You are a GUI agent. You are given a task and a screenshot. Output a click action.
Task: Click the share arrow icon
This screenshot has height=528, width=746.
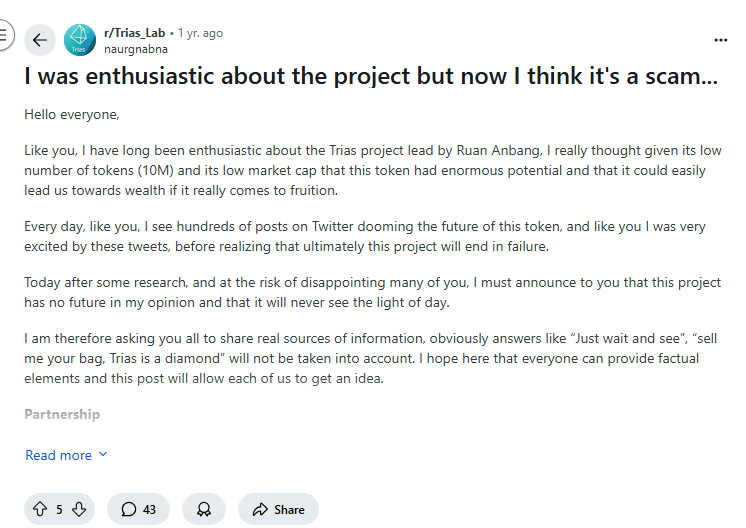[x=260, y=509]
